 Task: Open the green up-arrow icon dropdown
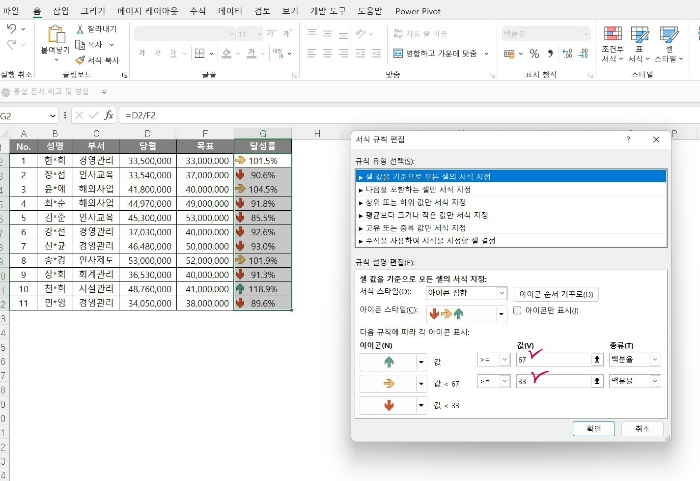[x=421, y=362]
